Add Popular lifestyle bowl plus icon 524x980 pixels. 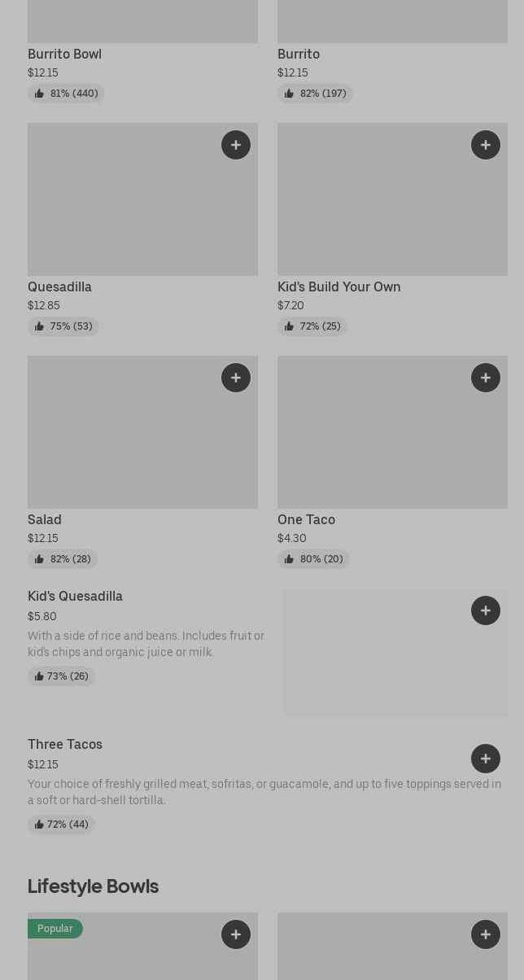click(x=236, y=934)
